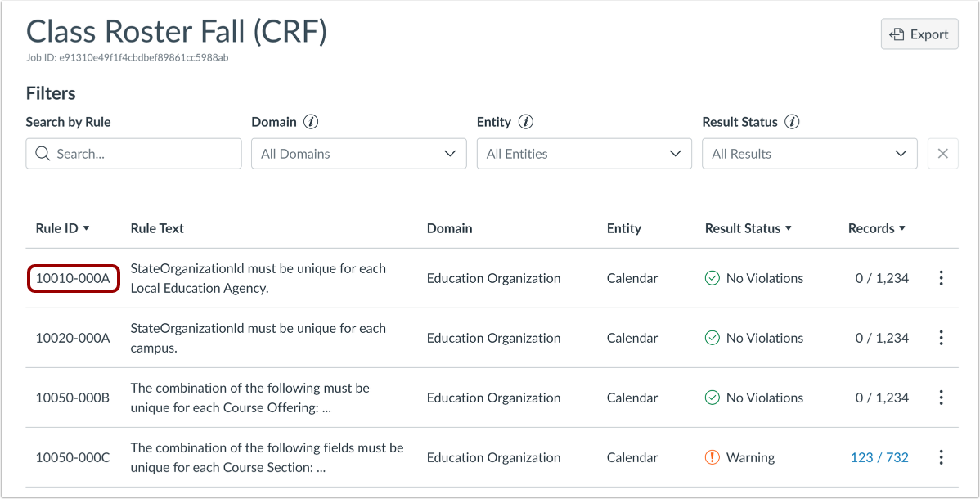The width and height of the screenshot is (980, 499).
Task: Click the Search by Rule input field
Action: coord(134,154)
